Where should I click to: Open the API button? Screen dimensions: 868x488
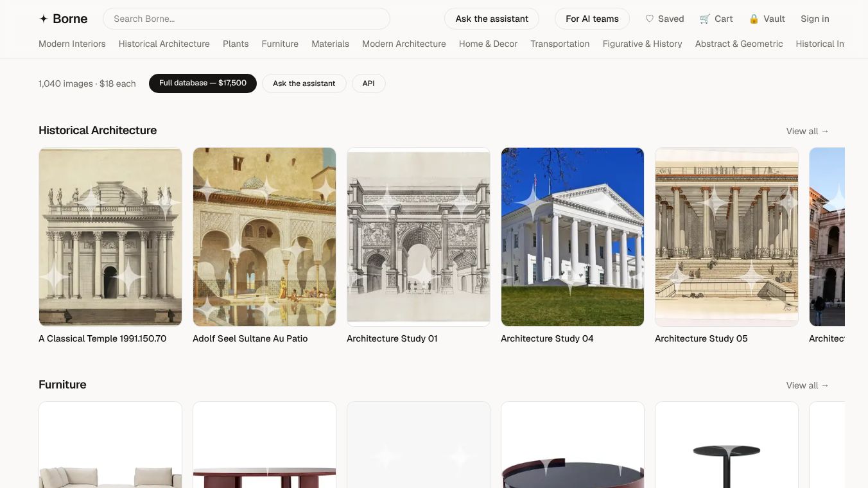pos(369,83)
